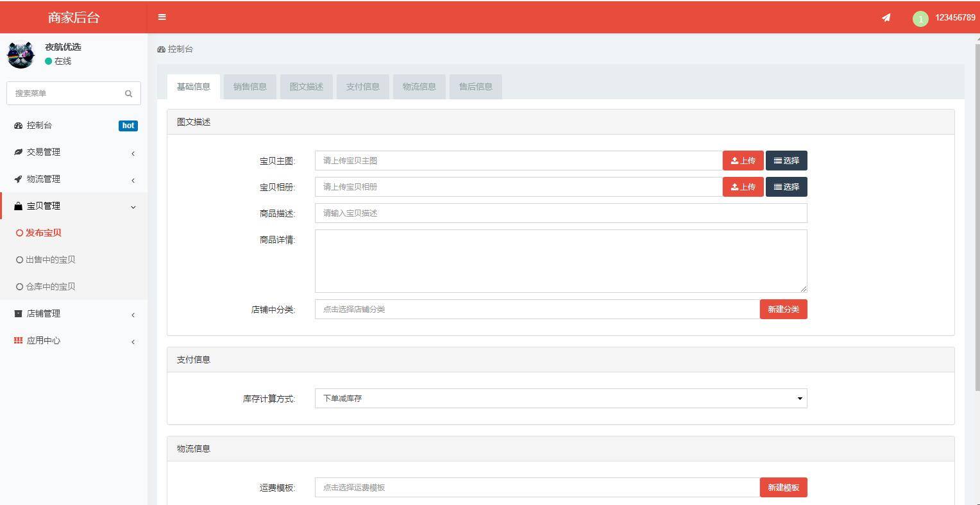Expand the 交易管理 menu
This screenshot has height=505, width=980.
[44, 153]
